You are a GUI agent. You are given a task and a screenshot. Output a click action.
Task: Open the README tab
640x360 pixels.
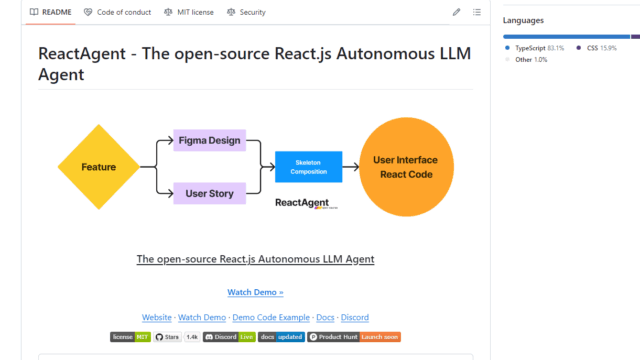click(51, 12)
